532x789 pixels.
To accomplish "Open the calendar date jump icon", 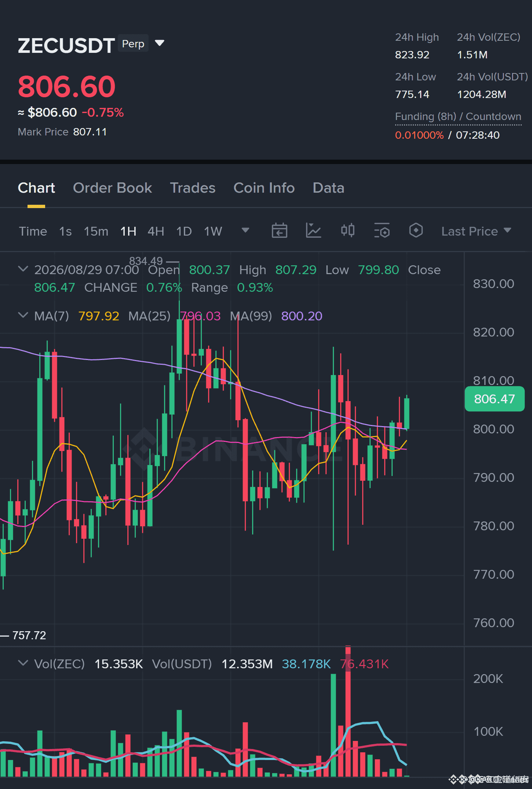I will coord(279,231).
